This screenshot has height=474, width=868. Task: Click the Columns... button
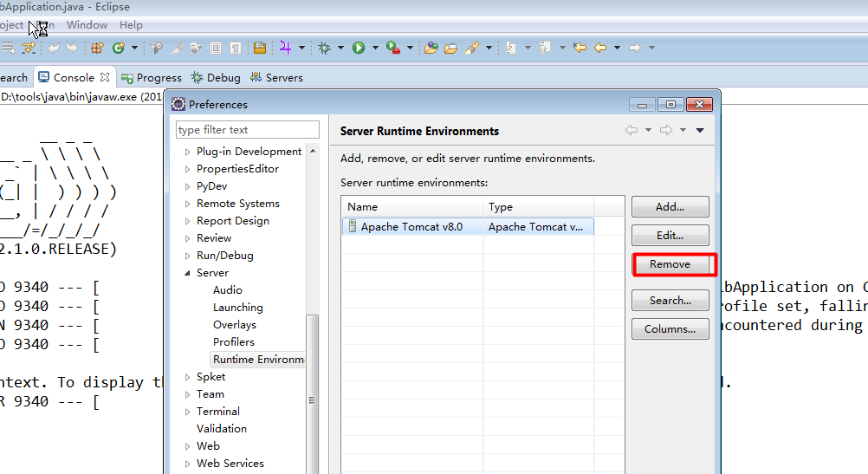click(x=670, y=329)
